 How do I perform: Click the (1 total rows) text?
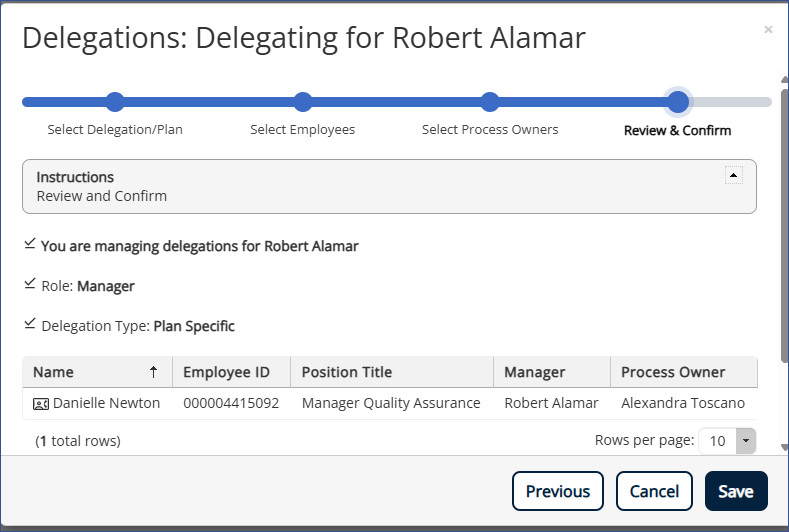[x=78, y=441]
